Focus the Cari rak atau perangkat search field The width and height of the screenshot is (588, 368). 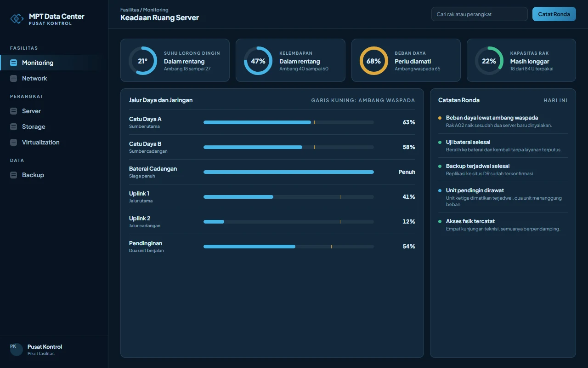[x=479, y=14]
